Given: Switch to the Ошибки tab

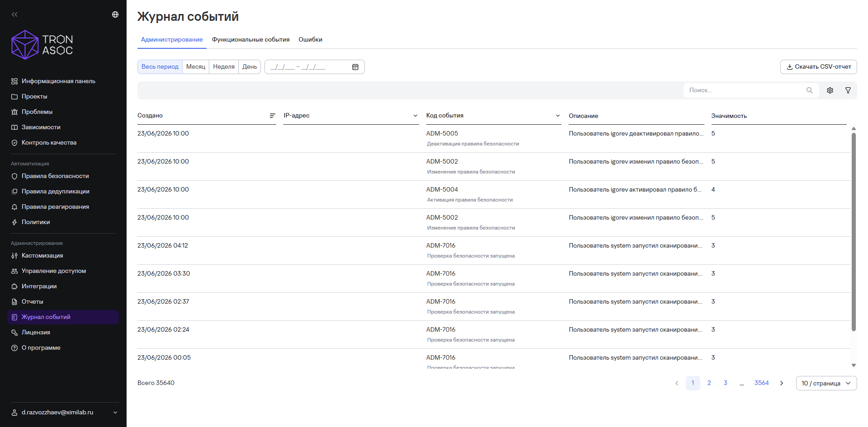Looking at the screenshot, I should click(x=311, y=40).
